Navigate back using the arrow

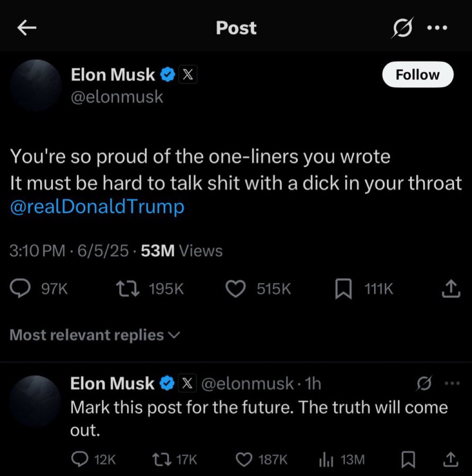point(26,27)
